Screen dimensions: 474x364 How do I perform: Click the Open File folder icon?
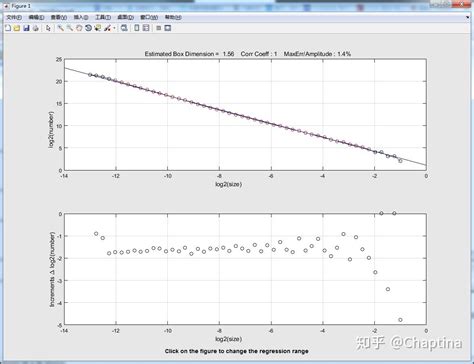point(17,28)
